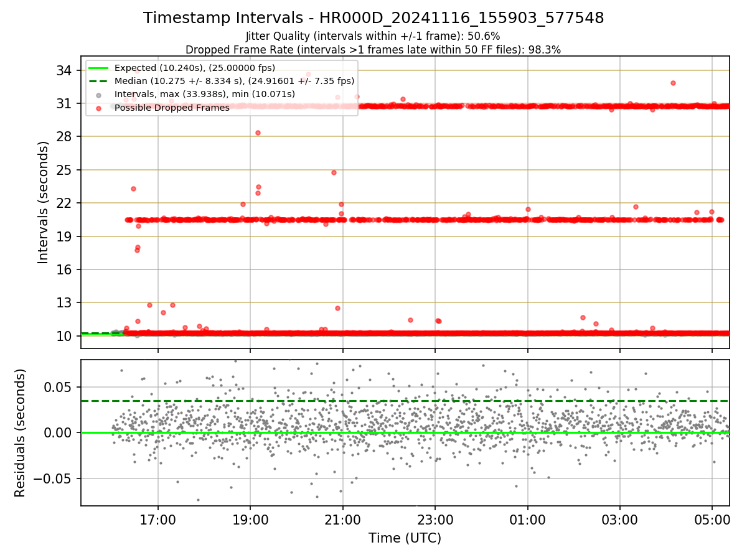
Task: Click the solid green zero line in residuals plot
Action: point(405,432)
